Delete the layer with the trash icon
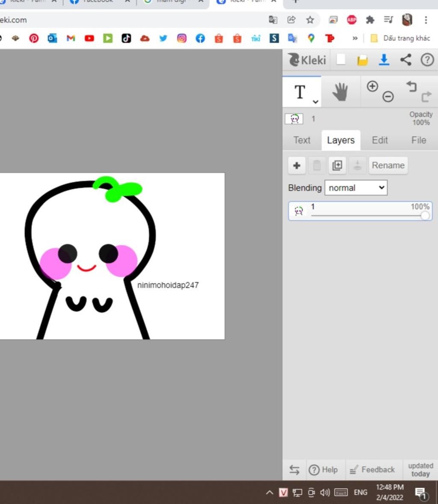The width and height of the screenshot is (438, 504). pos(317,166)
